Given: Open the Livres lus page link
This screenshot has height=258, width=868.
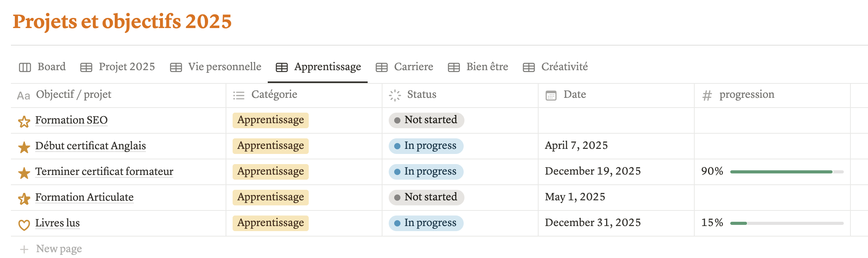Looking at the screenshot, I should [57, 223].
